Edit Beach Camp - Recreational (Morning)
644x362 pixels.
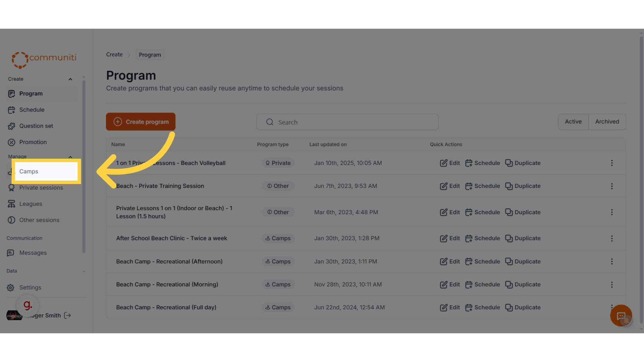(x=450, y=285)
